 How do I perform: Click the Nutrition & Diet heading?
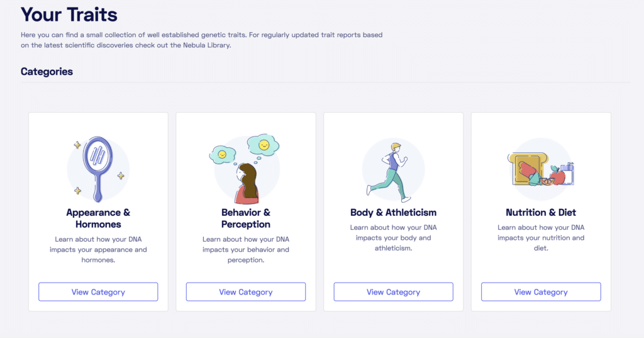pos(541,213)
